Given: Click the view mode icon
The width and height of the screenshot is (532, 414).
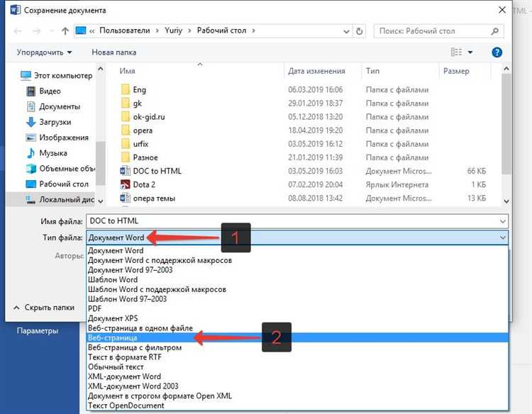Looking at the screenshot, I should click(457, 52).
